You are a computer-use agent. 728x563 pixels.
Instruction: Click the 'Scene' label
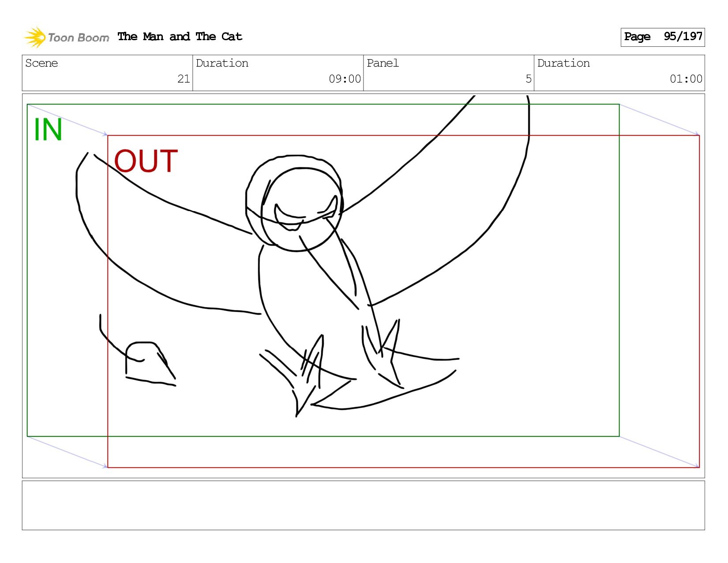coord(41,63)
